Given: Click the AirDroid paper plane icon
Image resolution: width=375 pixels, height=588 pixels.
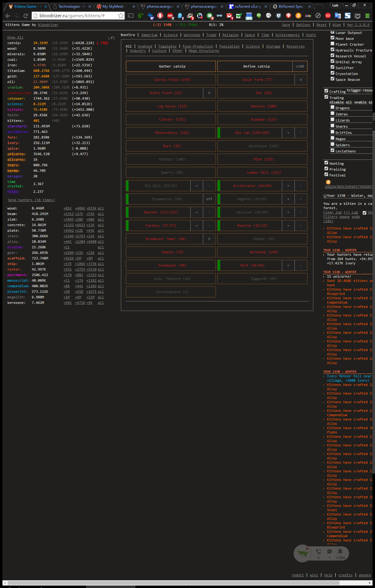Looking at the screenshot, I should pos(303,553).
